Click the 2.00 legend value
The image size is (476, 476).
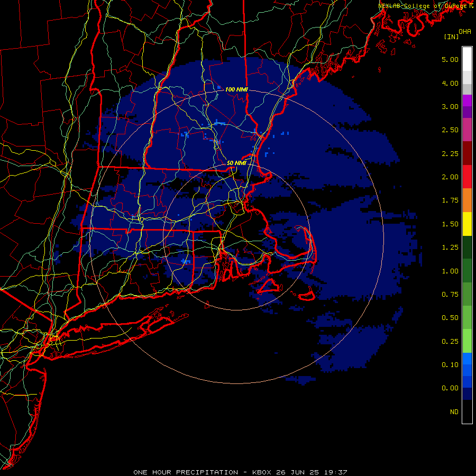point(450,177)
